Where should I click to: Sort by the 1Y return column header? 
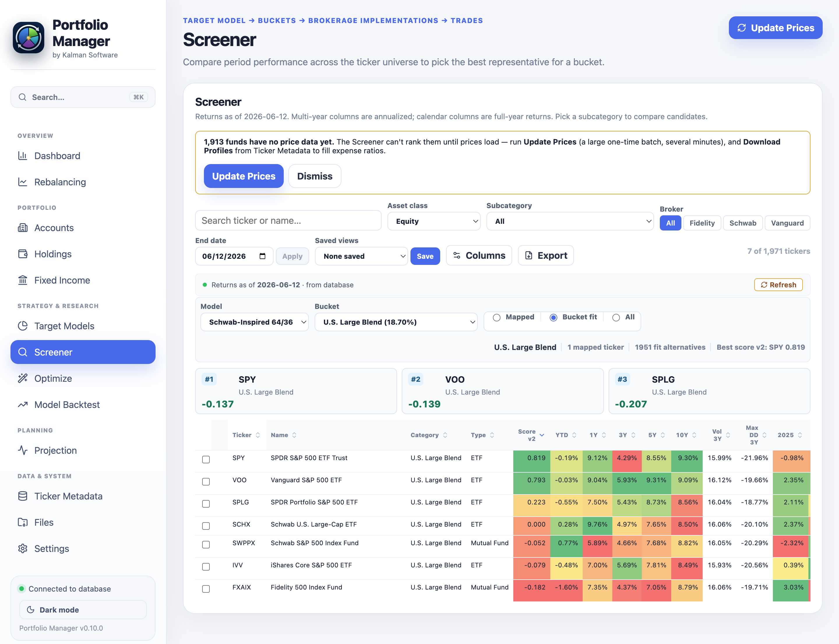coord(597,435)
